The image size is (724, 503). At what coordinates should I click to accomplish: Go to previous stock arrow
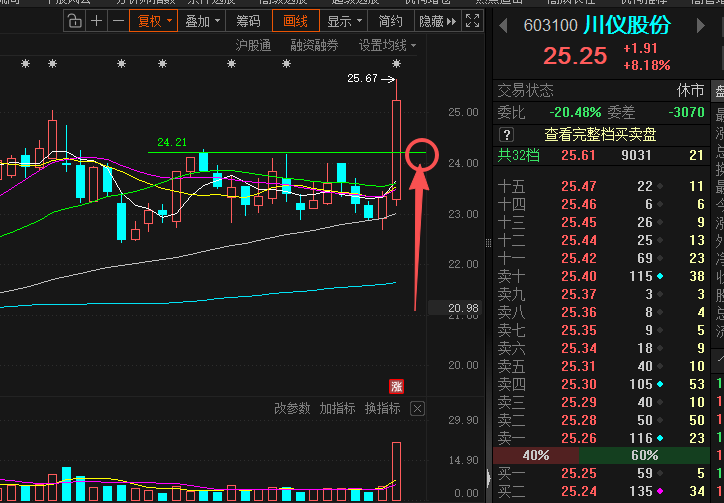(x=504, y=25)
